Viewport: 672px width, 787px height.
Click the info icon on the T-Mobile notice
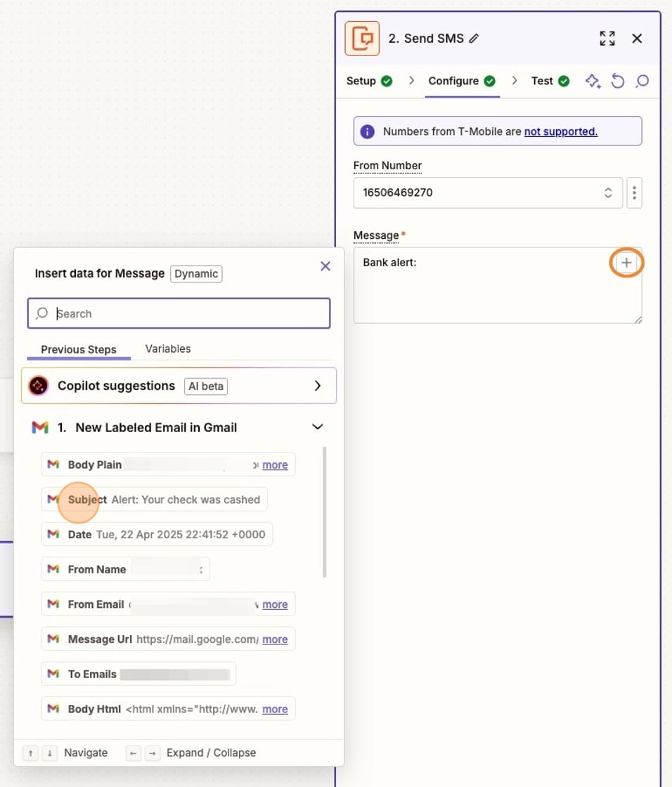coord(368,131)
